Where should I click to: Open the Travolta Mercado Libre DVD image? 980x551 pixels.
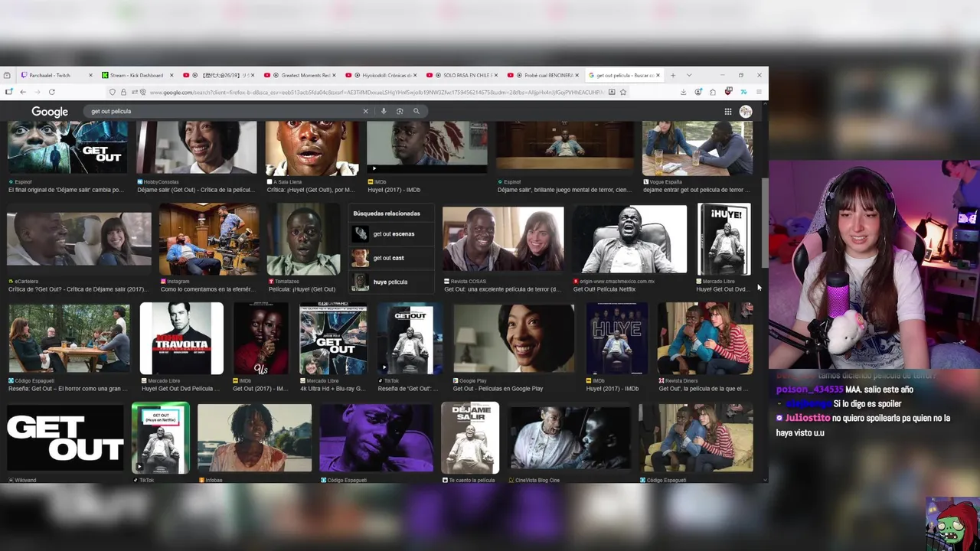click(x=181, y=338)
